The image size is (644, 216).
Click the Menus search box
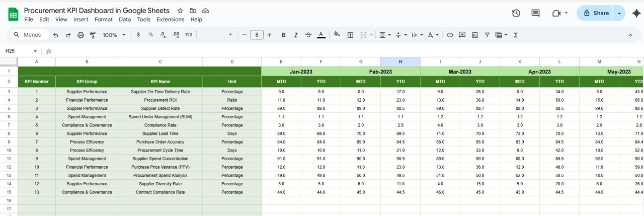tap(29, 35)
